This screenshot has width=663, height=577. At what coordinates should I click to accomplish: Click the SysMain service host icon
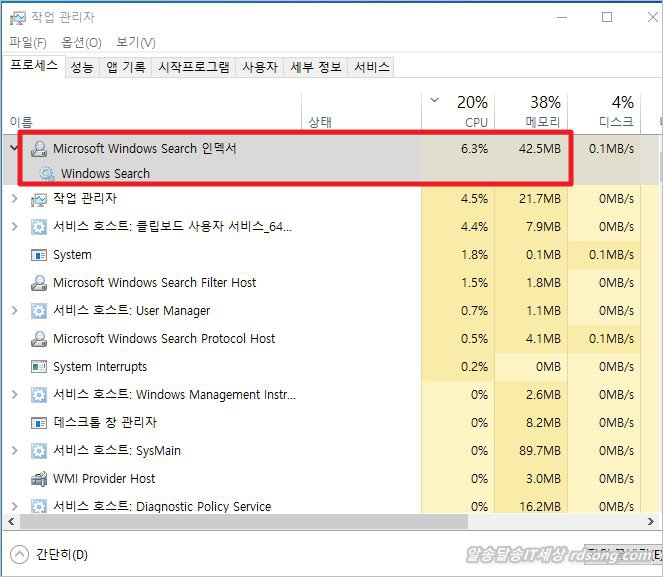tap(39, 451)
